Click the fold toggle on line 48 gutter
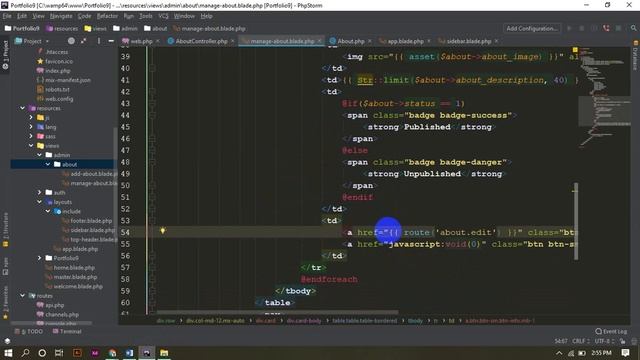The image size is (640, 360). tap(152, 162)
